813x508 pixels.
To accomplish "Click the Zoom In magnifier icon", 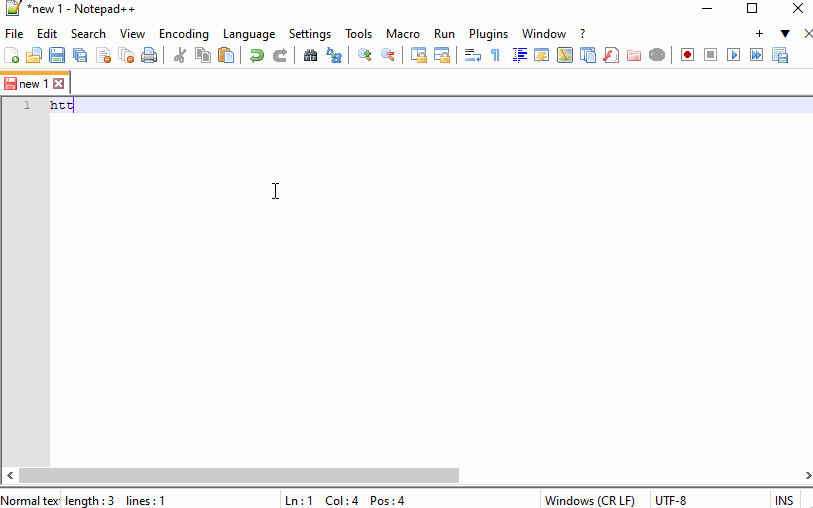I will 365,56.
